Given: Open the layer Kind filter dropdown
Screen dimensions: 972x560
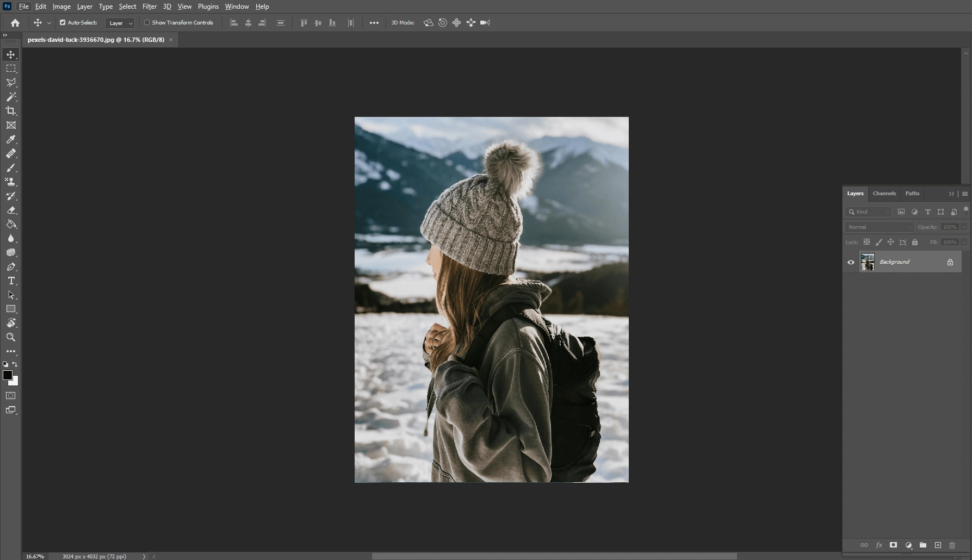Looking at the screenshot, I should [869, 211].
